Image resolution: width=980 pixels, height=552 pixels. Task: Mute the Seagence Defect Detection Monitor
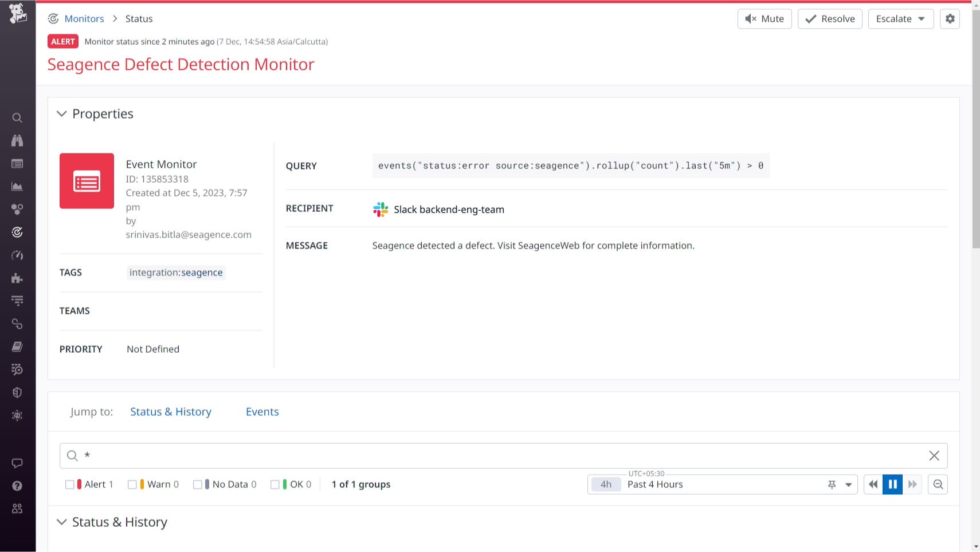coord(765,18)
